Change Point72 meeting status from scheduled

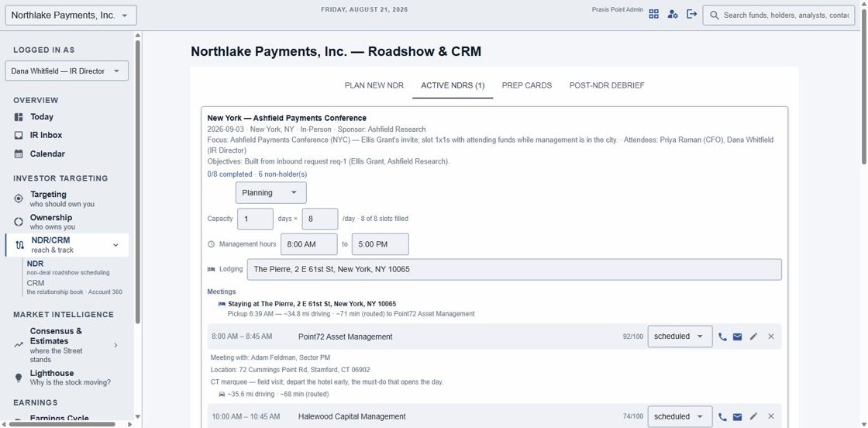(680, 337)
